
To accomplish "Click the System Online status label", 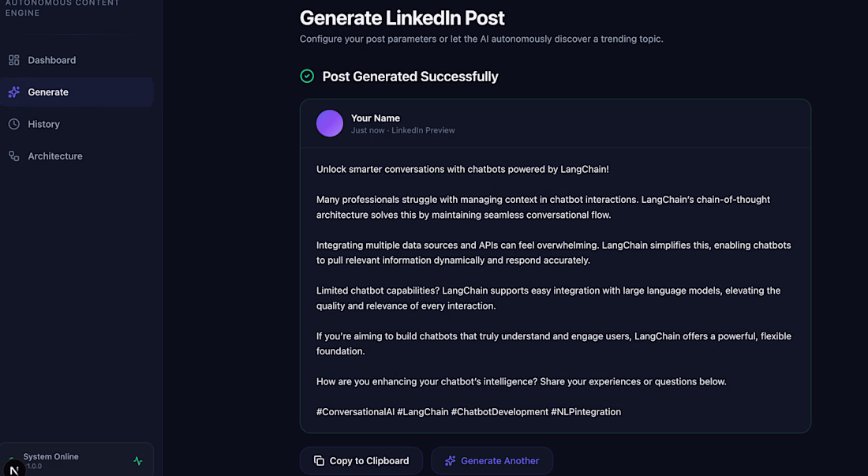I will (x=51, y=456).
